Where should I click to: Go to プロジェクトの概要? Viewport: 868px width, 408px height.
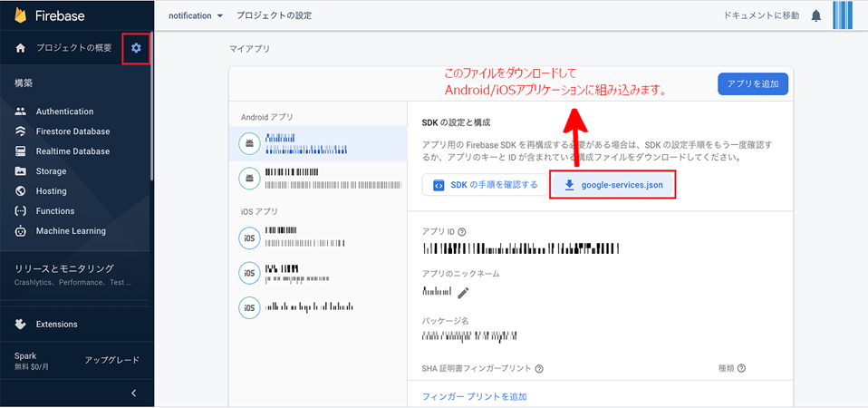point(73,48)
